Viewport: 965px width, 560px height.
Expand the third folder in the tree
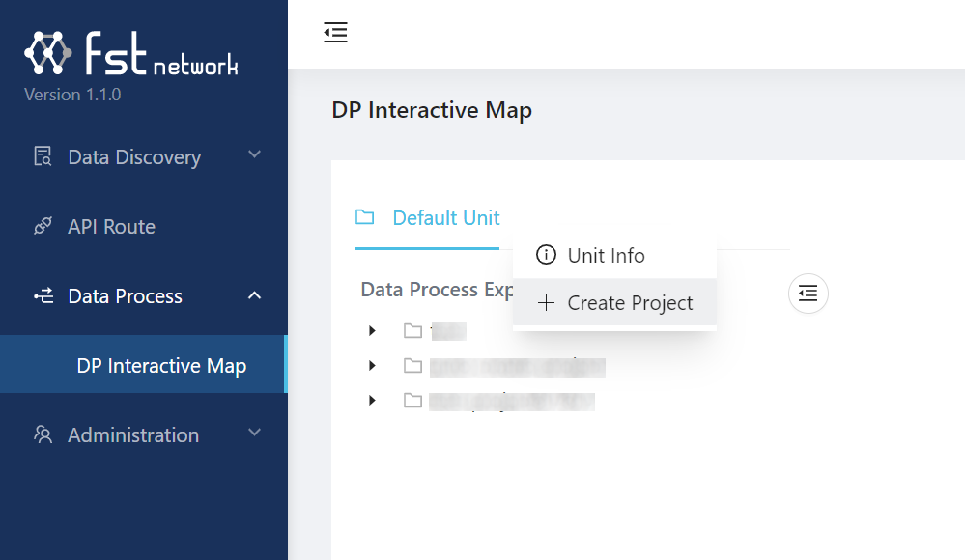click(x=372, y=400)
